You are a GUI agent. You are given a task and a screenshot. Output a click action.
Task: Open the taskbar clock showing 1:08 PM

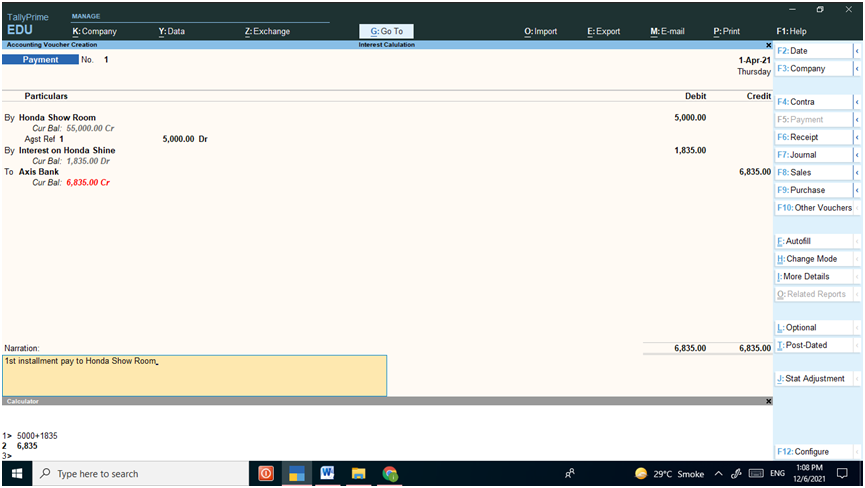pyautogui.click(x=809, y=474)
